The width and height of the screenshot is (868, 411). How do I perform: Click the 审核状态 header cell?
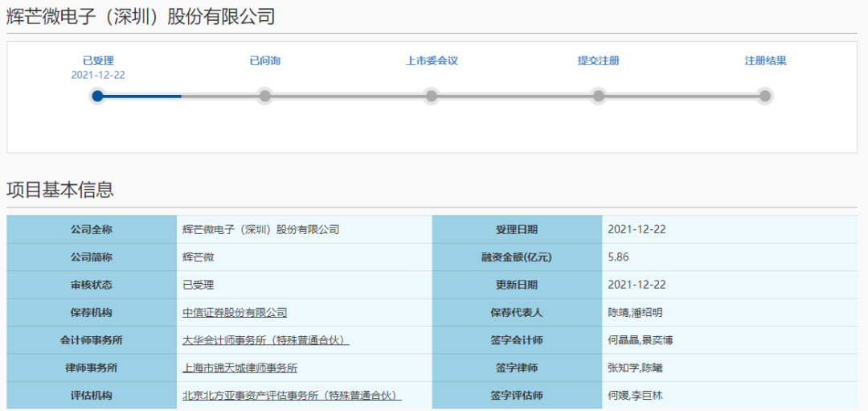(x=92, y=286)
